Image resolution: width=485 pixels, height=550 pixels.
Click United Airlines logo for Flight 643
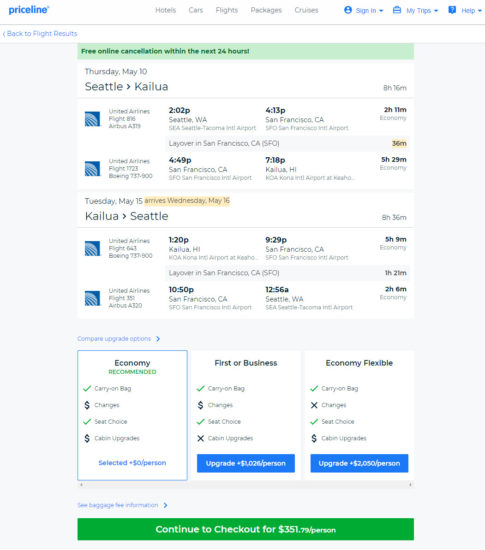click(92, 248)
